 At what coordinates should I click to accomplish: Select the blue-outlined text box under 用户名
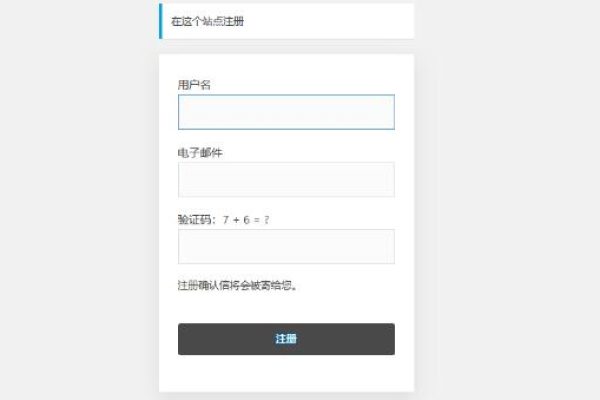pos(286,112)
